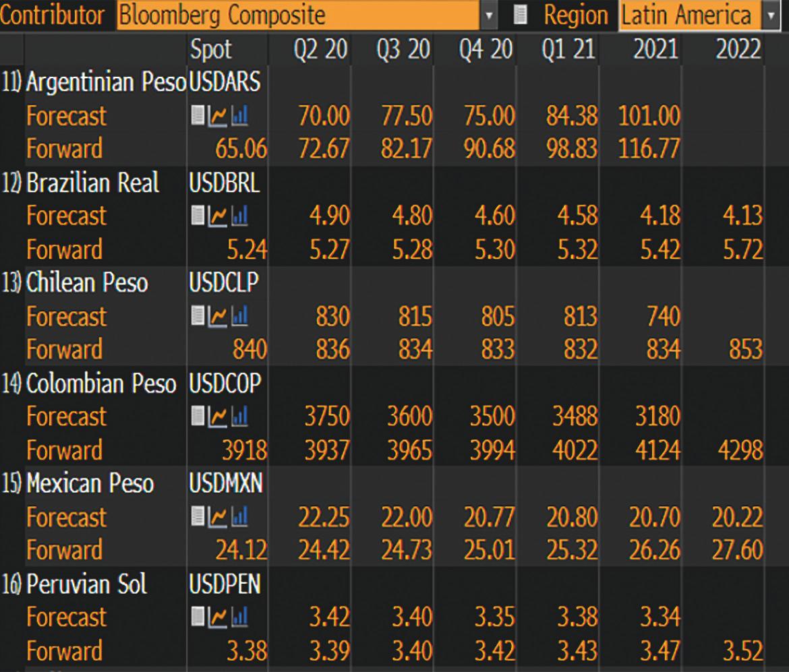The width and height of the screenshot is (789, 672).
Task: Select the 2022 column header
Action: tap(737, 50)
